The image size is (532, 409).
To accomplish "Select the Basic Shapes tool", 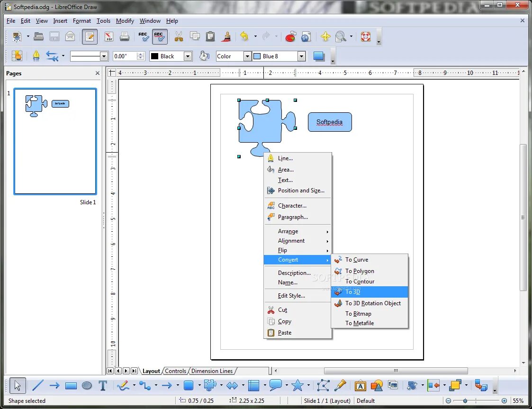I will pos(188,385).
